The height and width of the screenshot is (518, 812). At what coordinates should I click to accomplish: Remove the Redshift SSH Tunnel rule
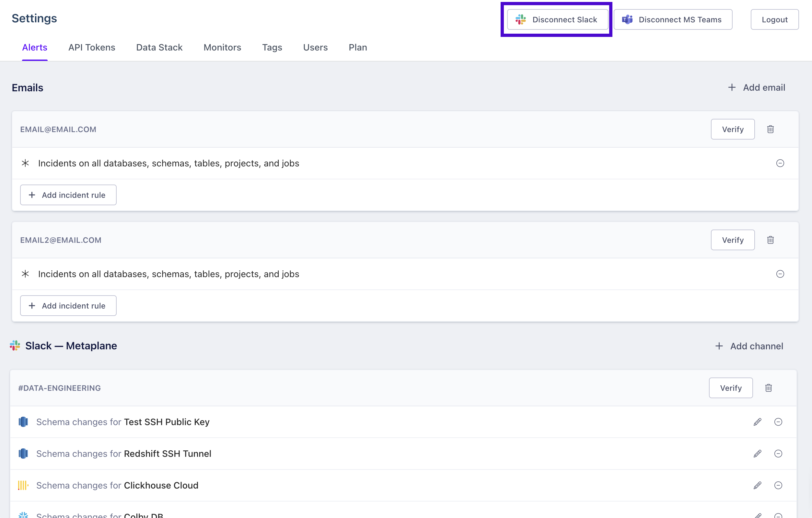(778, 454)
